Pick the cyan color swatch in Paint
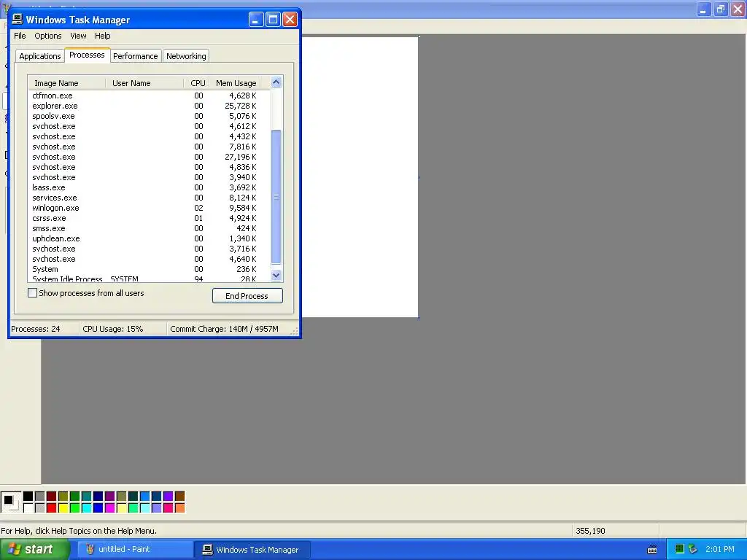747x560 pixels. [x=86, y=508]
